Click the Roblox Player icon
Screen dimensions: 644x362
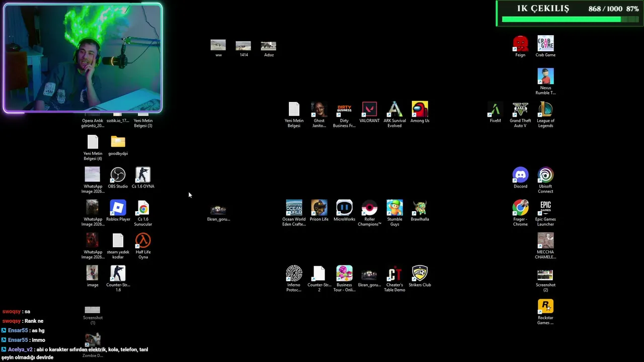[118, 211]
